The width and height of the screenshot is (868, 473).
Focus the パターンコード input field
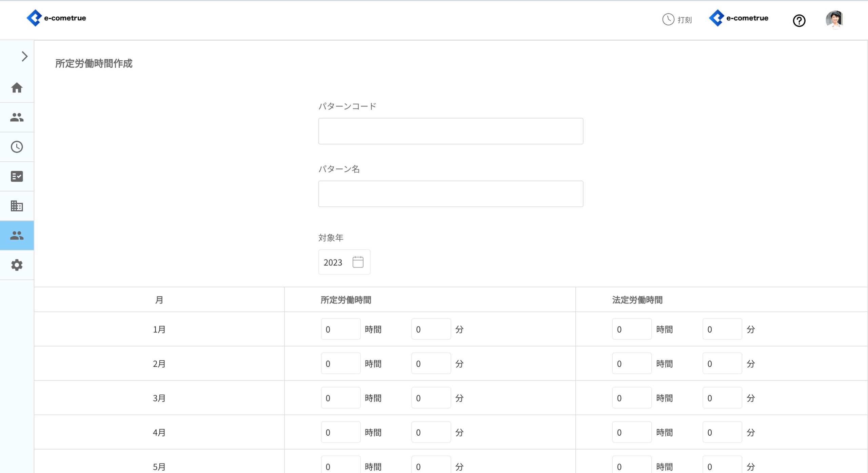[450, 131]
